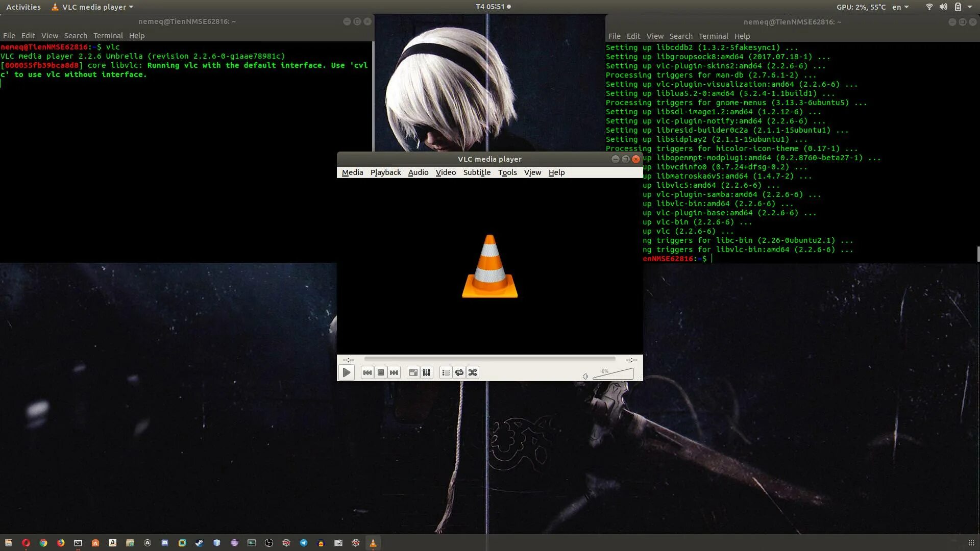980x551 pixels.
Task: Open the VLC Help menu
Action: point(556,172)
